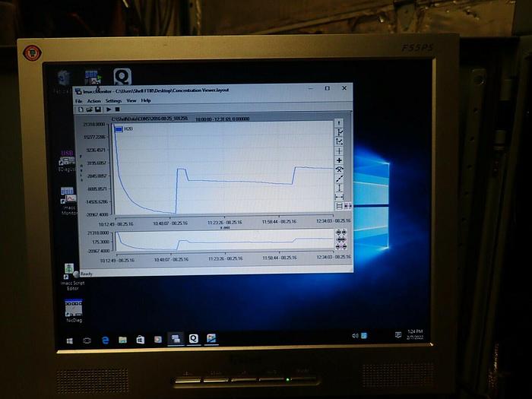Launch Microsoft Edge from taskbar

point(105,340)
